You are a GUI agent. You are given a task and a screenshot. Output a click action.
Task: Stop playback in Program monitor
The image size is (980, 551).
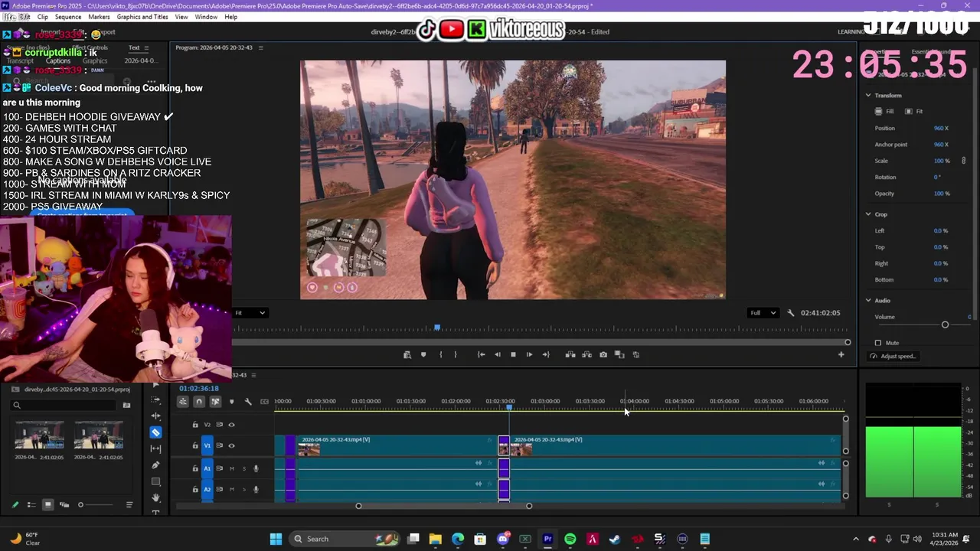click(x=513, y=354)
